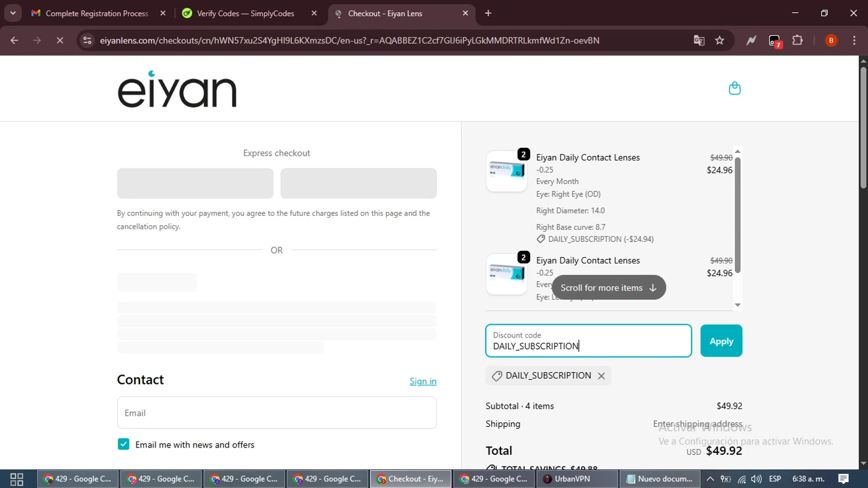The image size is (868, 488).
Task: Click the ESP language indicator
Action: 775,479
